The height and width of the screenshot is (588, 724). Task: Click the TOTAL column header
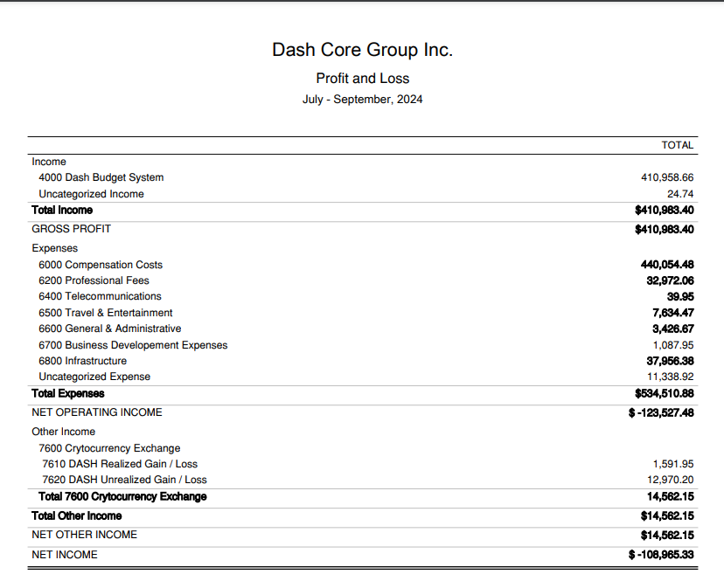point(678,145)
